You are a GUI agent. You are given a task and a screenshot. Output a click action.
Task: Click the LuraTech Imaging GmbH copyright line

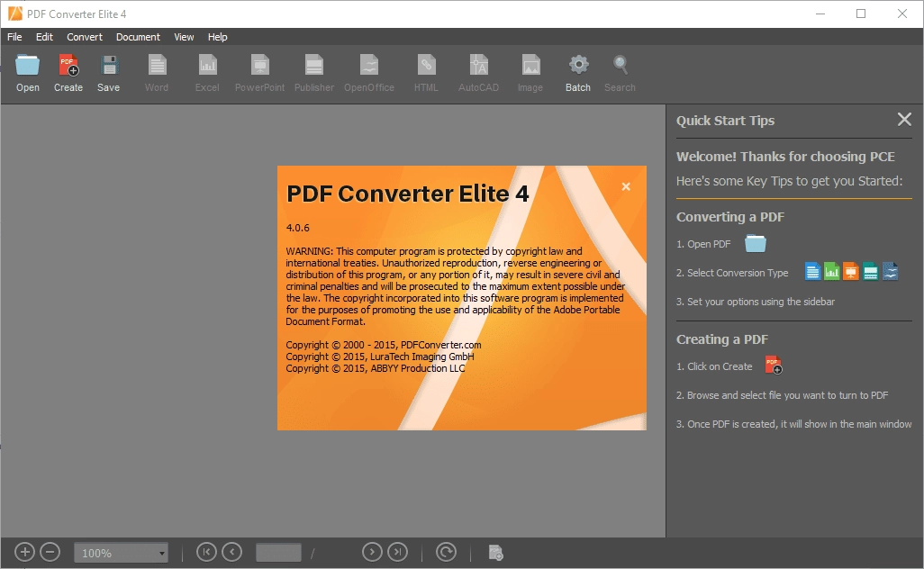tap(380, 357)
